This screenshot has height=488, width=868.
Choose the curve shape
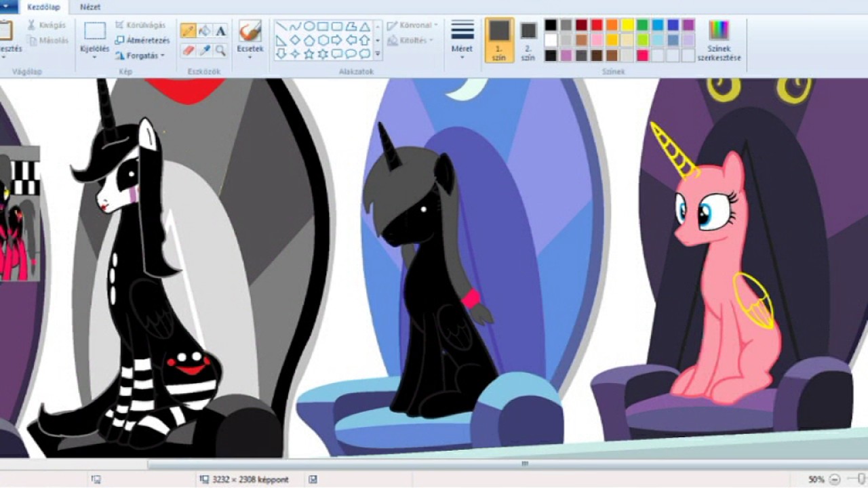(x=295, y=26)
